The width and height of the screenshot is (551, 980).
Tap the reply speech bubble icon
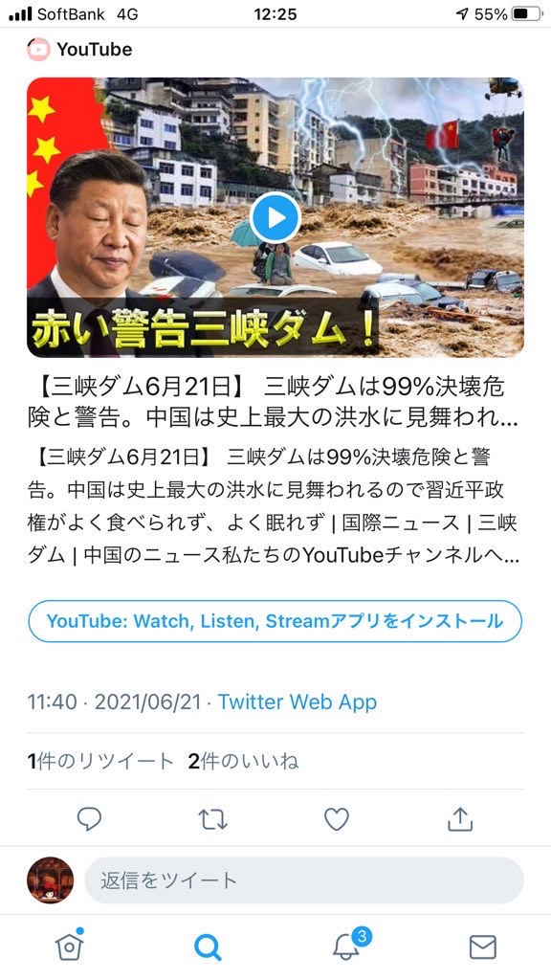pos(89,819)
